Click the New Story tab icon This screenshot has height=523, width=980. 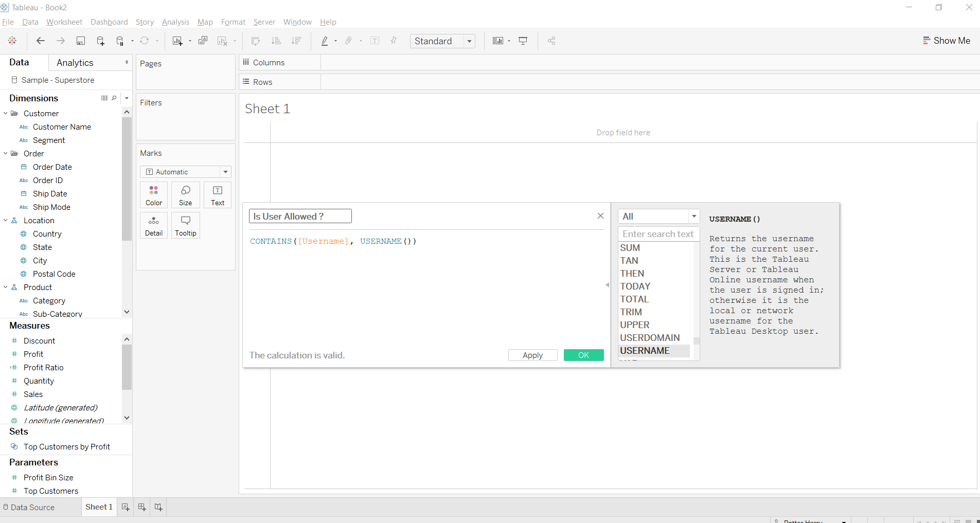(x=158, y=507)
